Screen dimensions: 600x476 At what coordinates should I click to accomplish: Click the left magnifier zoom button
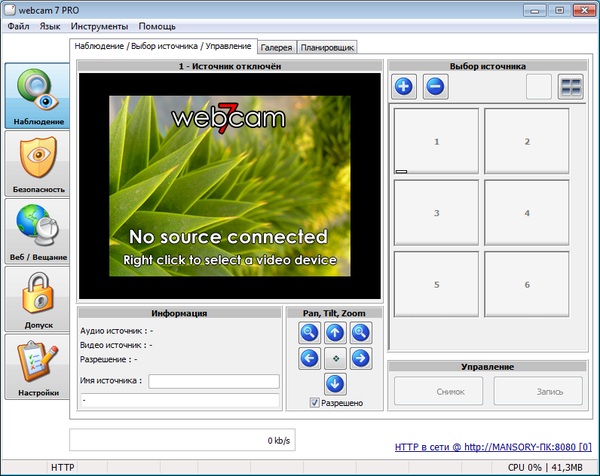click(x=309, y=333)
